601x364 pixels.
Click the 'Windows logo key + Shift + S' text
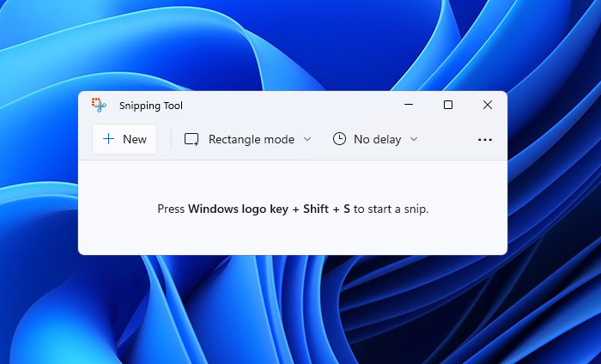tap(269, 209)
